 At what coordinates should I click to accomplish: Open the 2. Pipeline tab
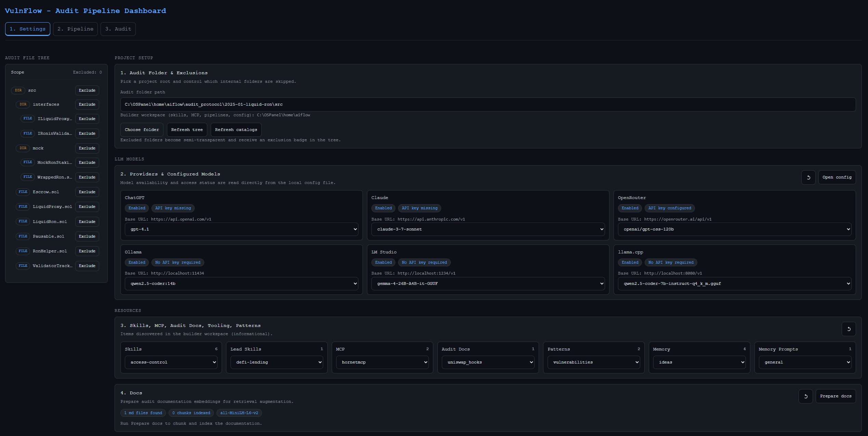click(x=75, y=29)
